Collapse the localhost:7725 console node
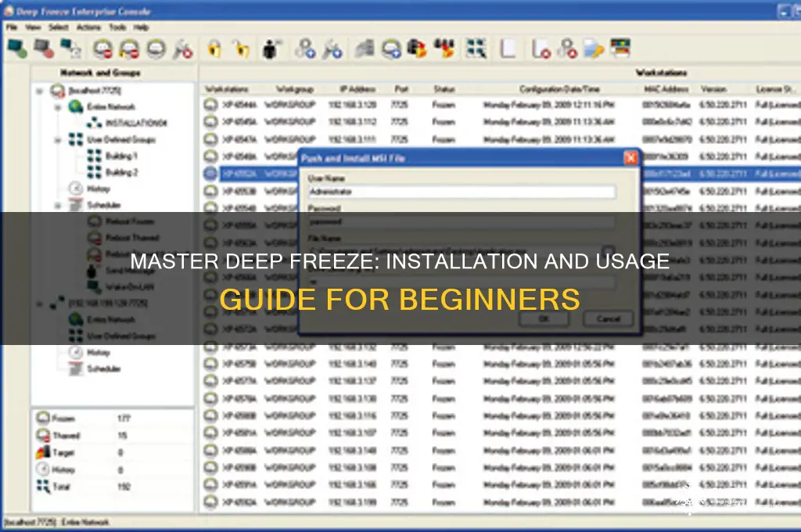The width and height of the screenshot is (801, 532). [39, 91]
